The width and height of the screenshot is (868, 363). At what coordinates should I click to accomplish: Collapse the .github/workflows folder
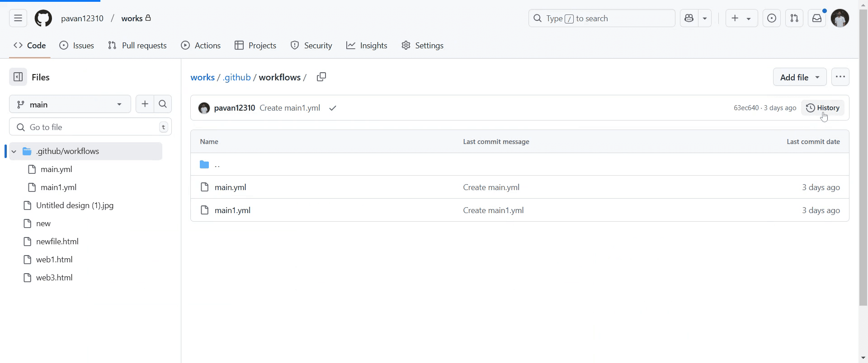[x=14, y=151]
